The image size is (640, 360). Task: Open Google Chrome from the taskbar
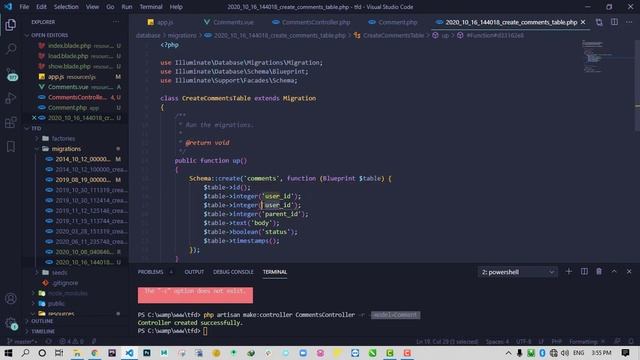pos(94,353)
